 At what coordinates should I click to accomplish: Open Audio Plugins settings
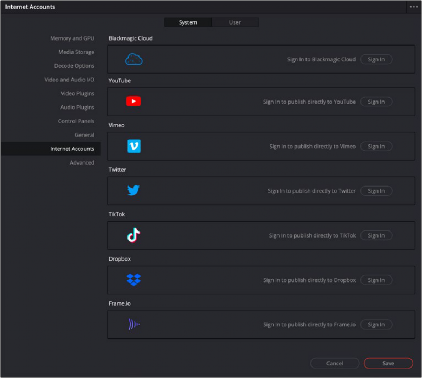tap(77, 107)
